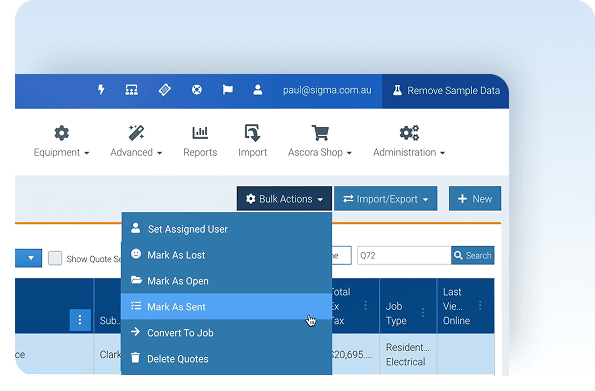The image size is (595, 391).
Task: Toggle the Bulk Actions dropdown
Action: click(284, 199)
